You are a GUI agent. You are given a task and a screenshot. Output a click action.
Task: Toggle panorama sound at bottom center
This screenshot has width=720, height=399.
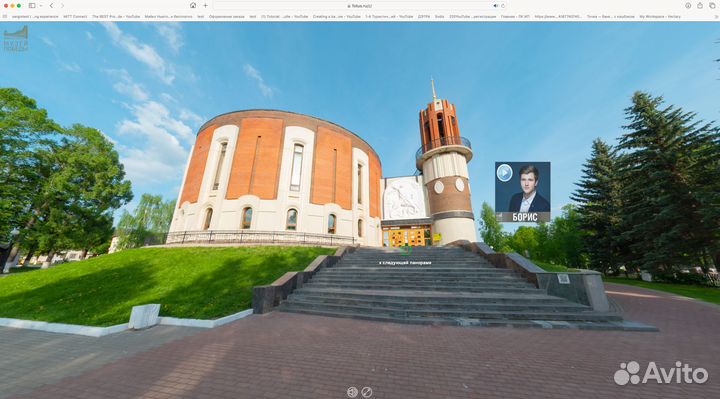[352, 392]
